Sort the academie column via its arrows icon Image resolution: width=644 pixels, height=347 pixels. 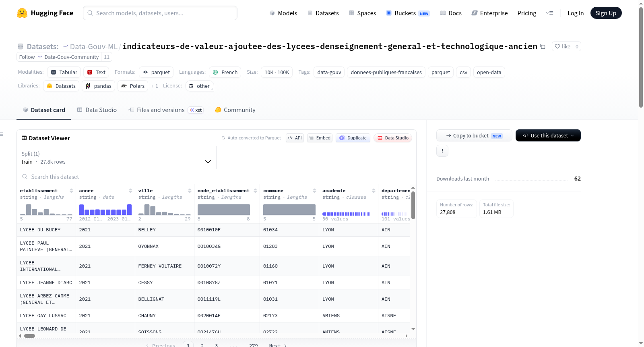[374, 191]
